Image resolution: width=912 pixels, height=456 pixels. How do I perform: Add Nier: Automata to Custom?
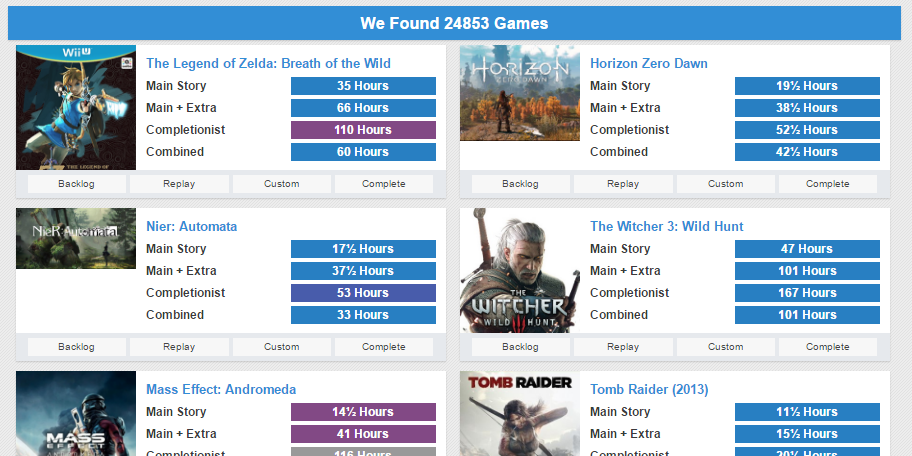coord(282,347)
